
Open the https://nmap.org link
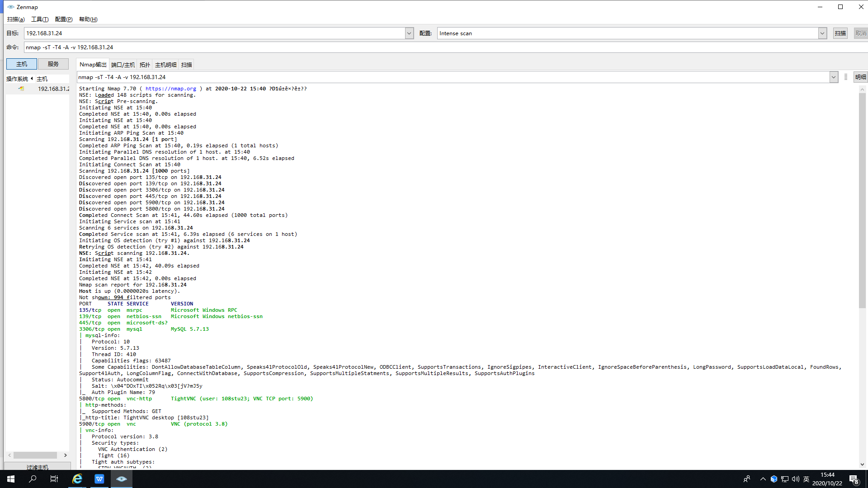pos(170,89)
